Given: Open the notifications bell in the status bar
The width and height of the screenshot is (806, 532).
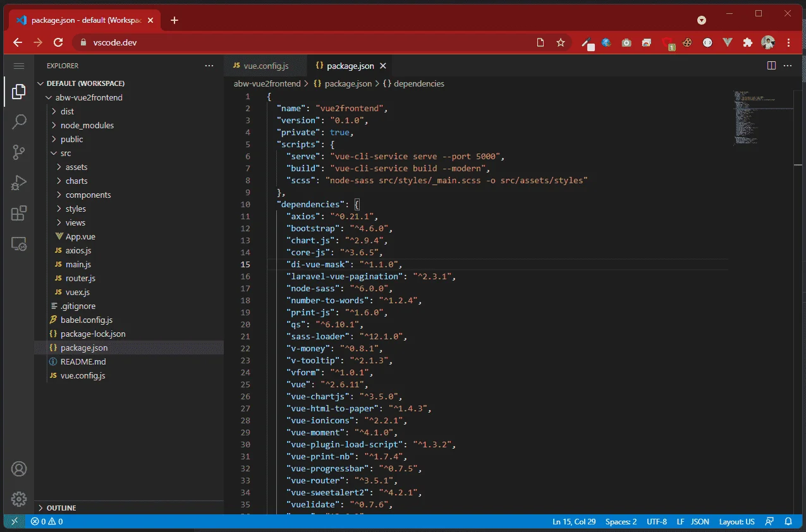Looking at the screenshot, I should pos(788,522).
